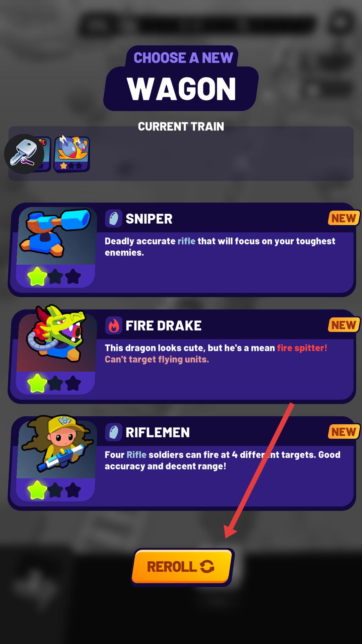Tap the rifle bullet icon beside Sniper
This screenshot has width=362, height=644.
[114, 219]
